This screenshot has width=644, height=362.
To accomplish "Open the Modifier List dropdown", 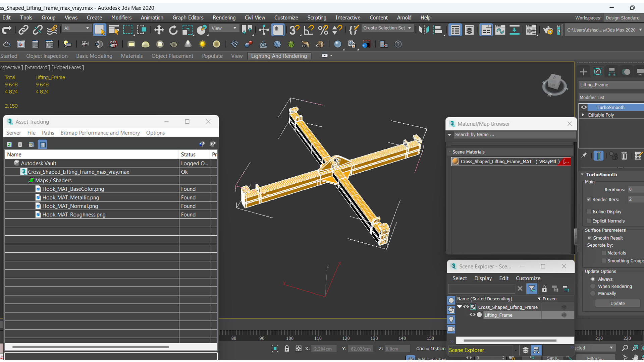I will coord(611,98).
